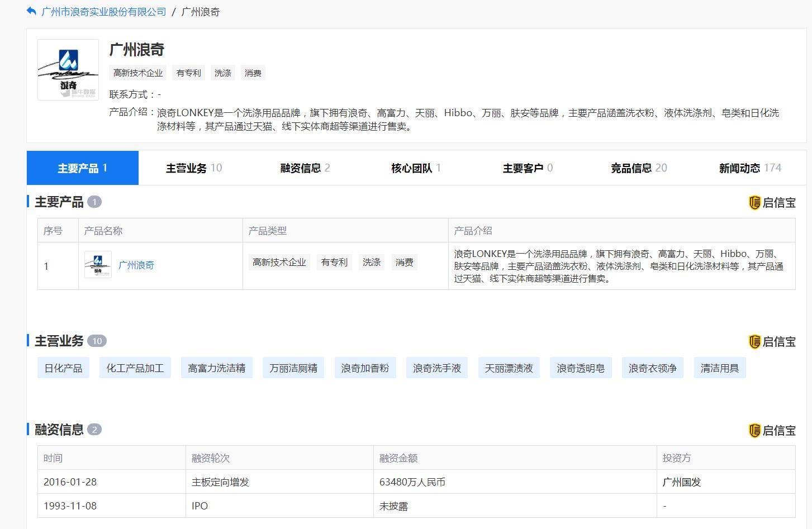This screenshot has height=529, width=812.
Task: Select the 主要客户 tab
Action: coord(526,168)
